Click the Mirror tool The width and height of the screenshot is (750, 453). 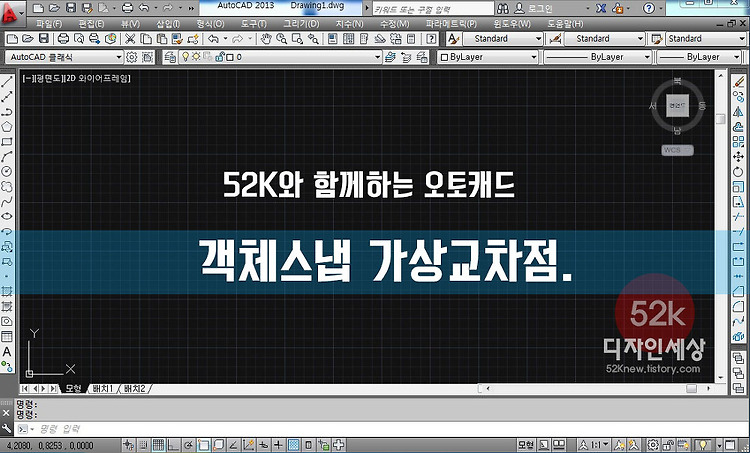(x=739, y=111)
